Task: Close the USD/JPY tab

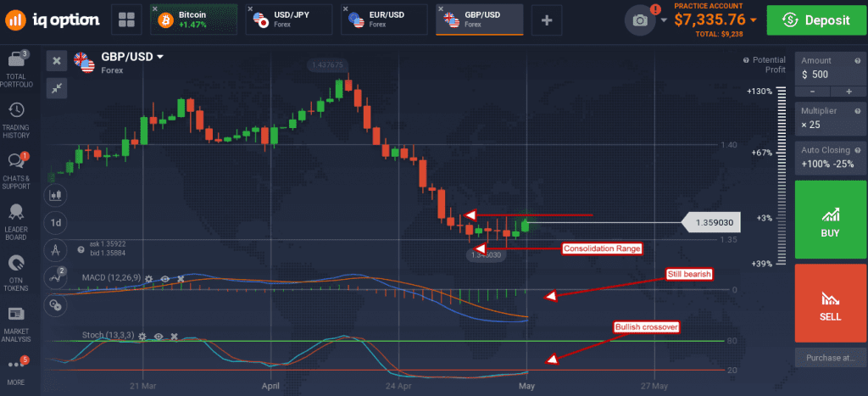Action: pyautogui.click(x=250, y=9)
